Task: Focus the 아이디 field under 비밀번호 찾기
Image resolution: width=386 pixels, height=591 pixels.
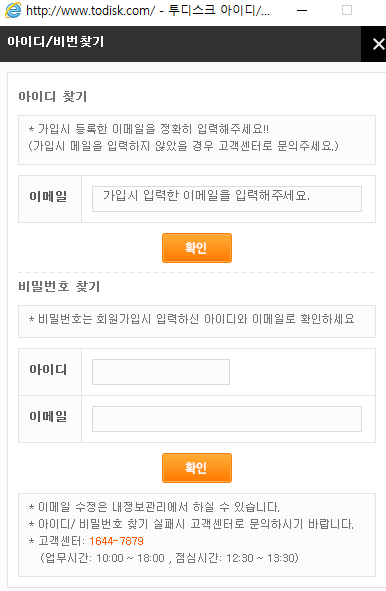Action: click(x=161, y=372)
